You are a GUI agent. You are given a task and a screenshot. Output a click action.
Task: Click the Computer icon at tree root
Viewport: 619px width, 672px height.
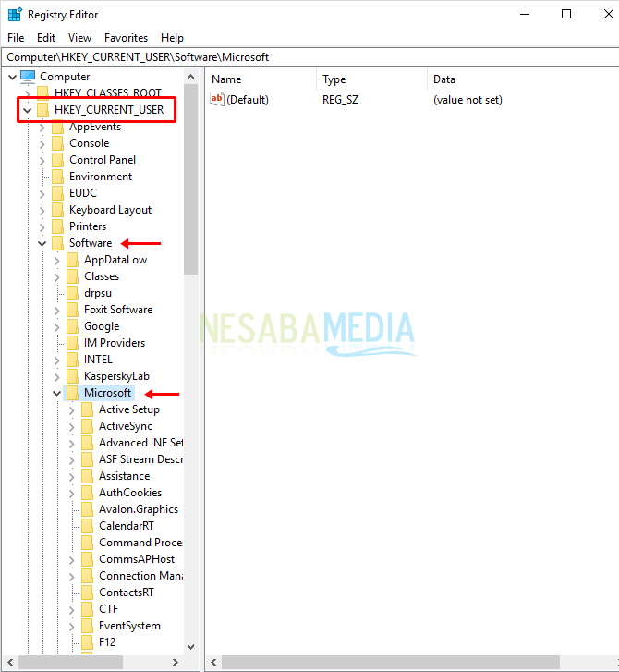tap(28, 77)
